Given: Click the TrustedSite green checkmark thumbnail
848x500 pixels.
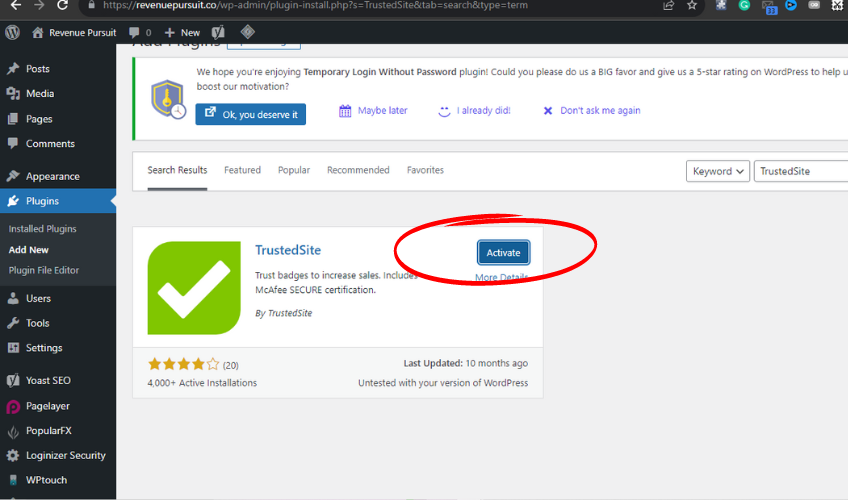Looking at the screenshot, I should pos(194,288).
